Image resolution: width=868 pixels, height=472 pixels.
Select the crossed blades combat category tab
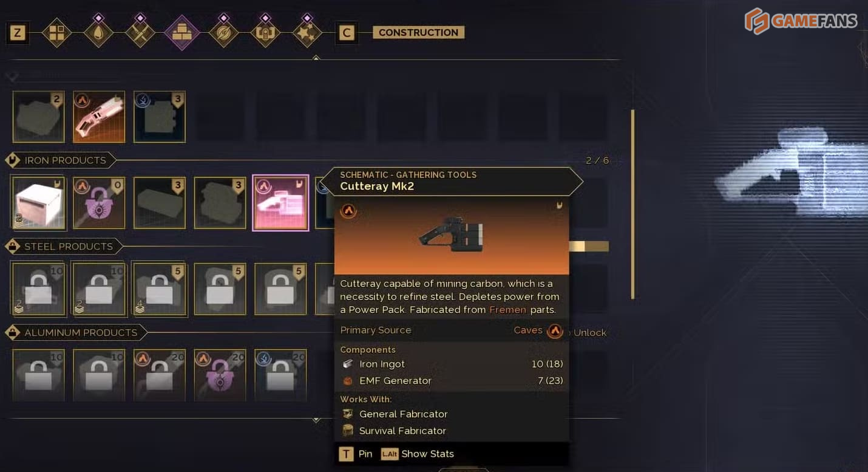coord(140,32)
